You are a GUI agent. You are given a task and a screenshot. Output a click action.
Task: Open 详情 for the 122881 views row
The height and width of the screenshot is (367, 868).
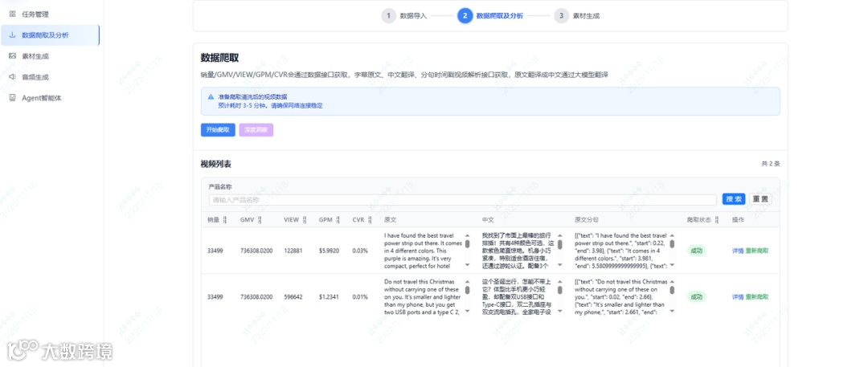tap(738, 251)
